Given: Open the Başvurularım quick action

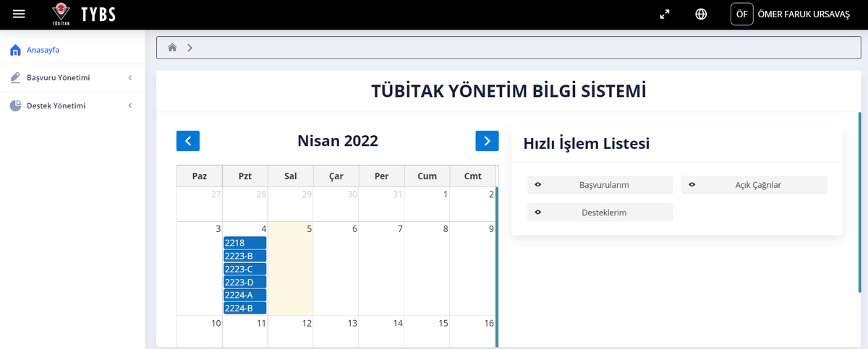Looking at the screenshot, I should 600,185.
